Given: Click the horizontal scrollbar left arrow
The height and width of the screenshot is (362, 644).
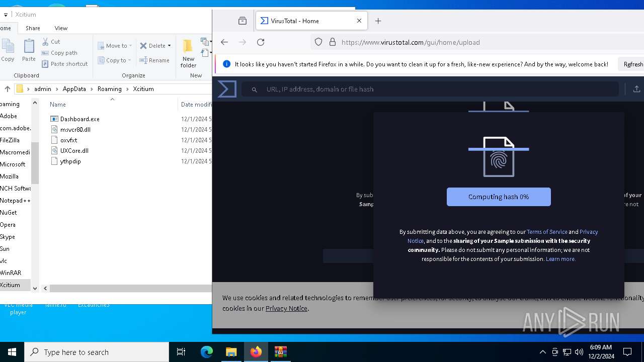Looking at the screenshot, I should (45, 288).
